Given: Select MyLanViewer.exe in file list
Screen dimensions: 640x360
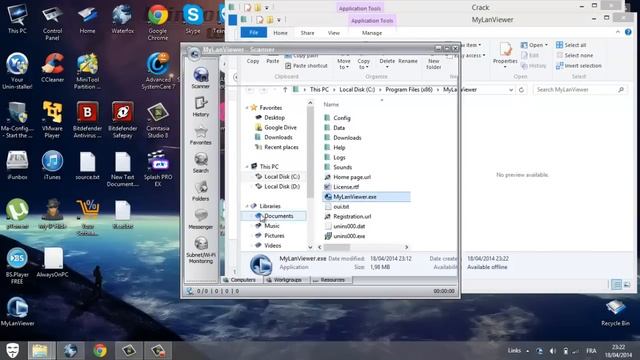Looking at the screenshot, I should click(367, 197).
